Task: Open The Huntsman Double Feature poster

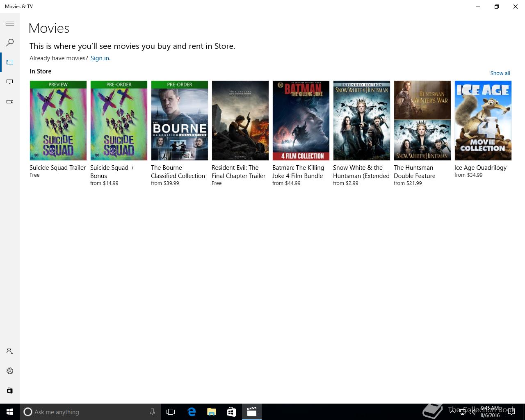Action: pyautogui.click(x=422, y=121)
